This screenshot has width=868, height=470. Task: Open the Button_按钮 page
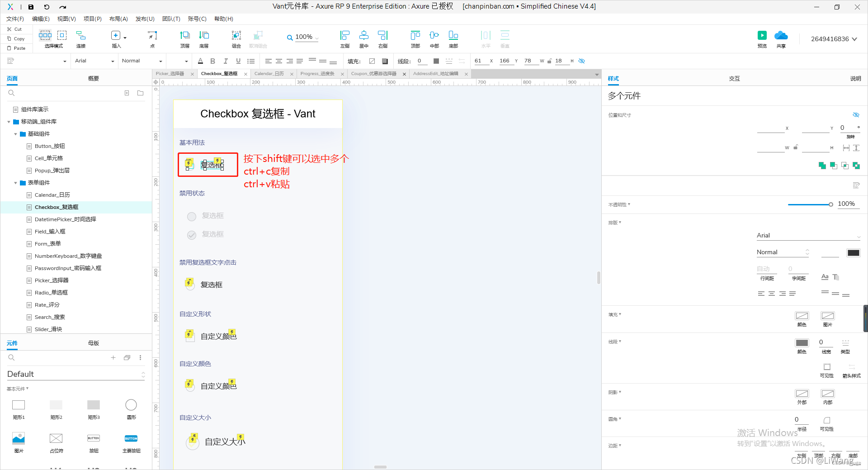50,146
